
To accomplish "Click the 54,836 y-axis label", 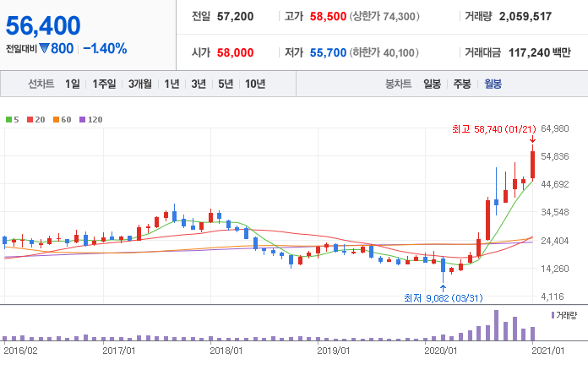I will pyautogui.click(x=554, y=156).
